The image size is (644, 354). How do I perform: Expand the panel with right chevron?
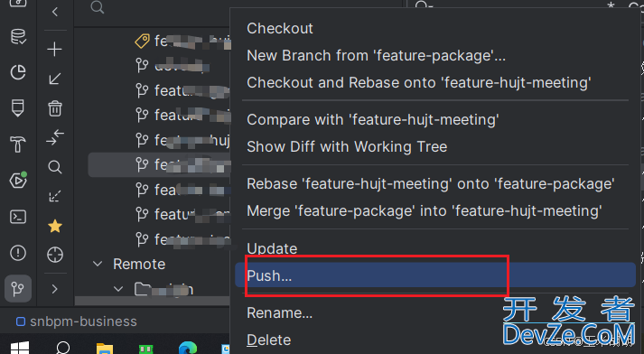pos(54,289)
